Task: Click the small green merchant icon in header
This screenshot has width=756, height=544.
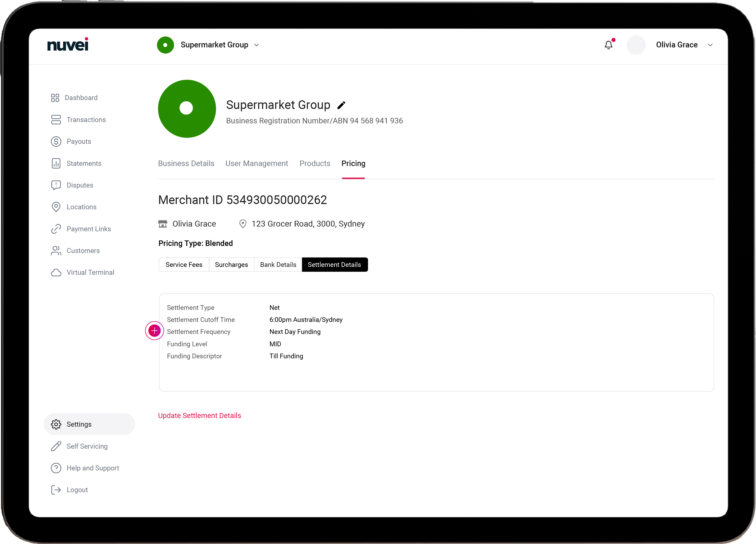Action: (165, 45)
